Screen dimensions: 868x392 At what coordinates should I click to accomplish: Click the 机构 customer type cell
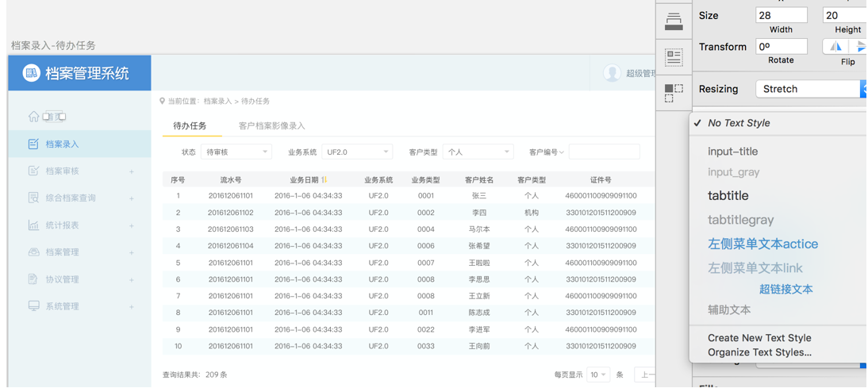point(532,213)
